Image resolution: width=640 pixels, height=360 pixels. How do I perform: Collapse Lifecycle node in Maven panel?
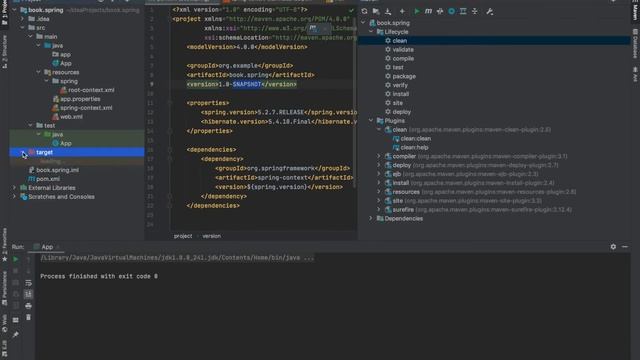tap(371, 32)
